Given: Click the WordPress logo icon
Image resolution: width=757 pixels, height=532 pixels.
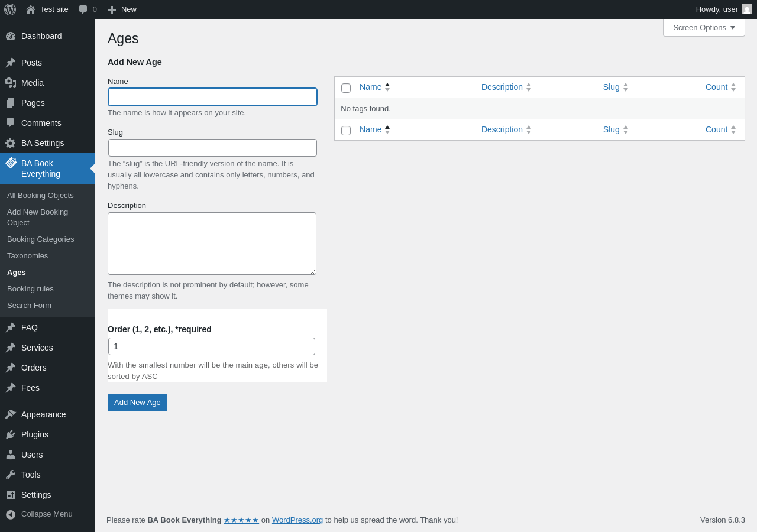Looking at the screenshot, I should tap(10, 9).
